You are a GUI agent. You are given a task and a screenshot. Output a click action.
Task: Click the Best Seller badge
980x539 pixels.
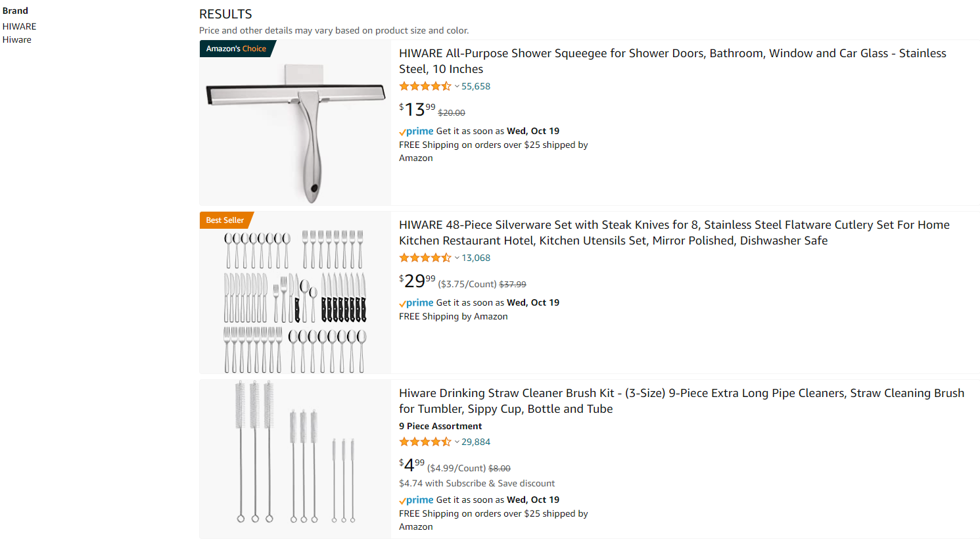click(226, 220)
